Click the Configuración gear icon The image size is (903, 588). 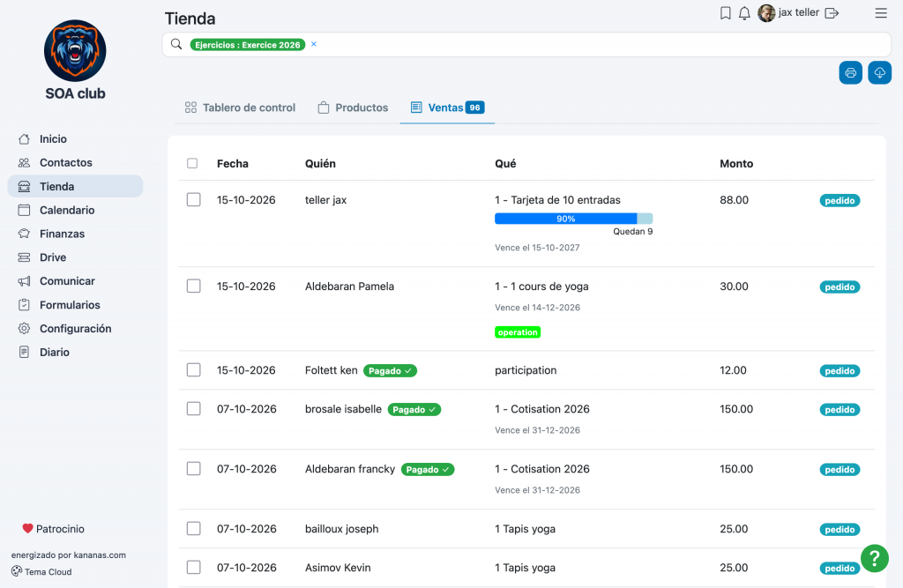tap(24, 328)
